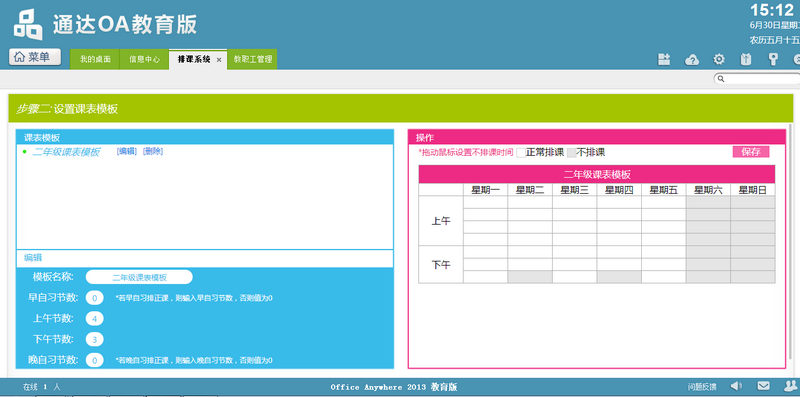Switch to the 教职工管理 tab

click(253, 59)
